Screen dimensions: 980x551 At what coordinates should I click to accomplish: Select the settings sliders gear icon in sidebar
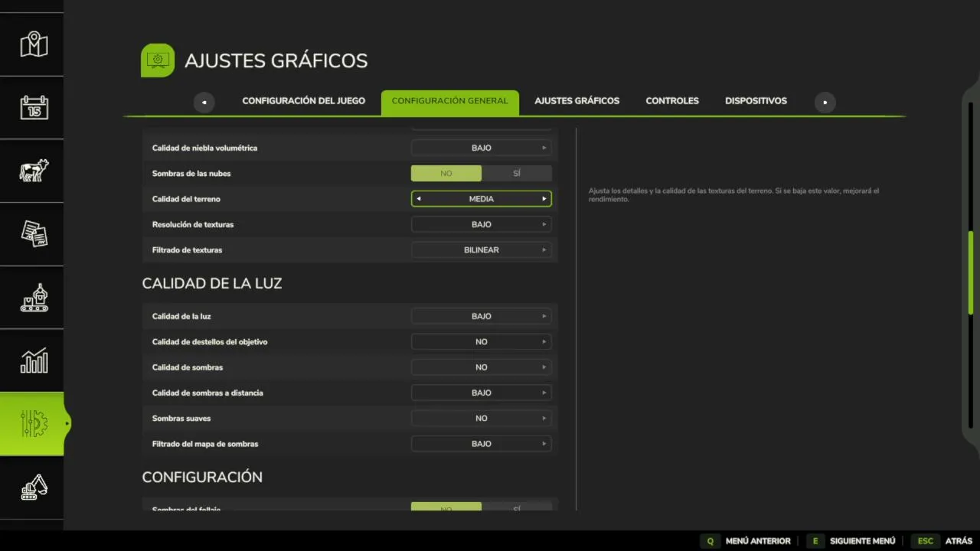(x=34, y=423)
